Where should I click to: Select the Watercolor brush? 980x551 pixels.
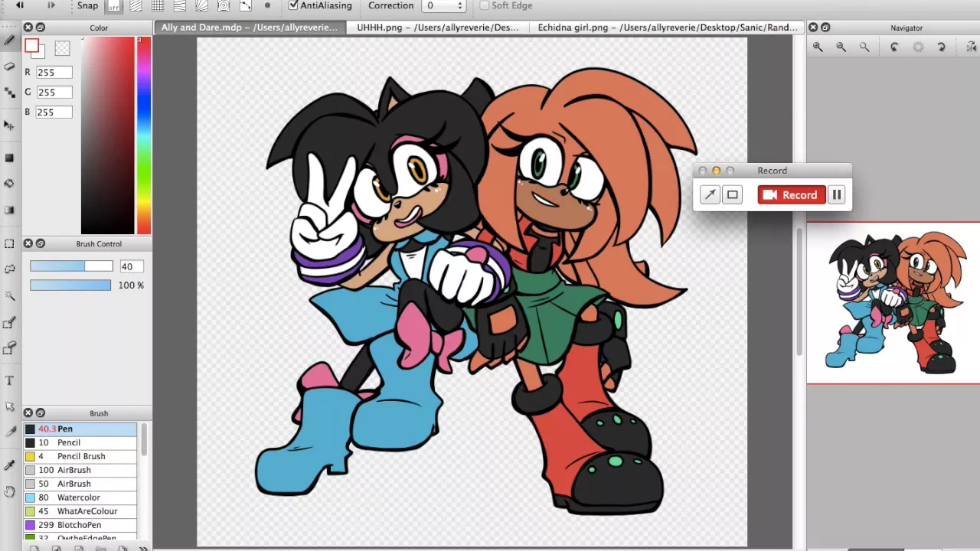[x=80, y=498]
